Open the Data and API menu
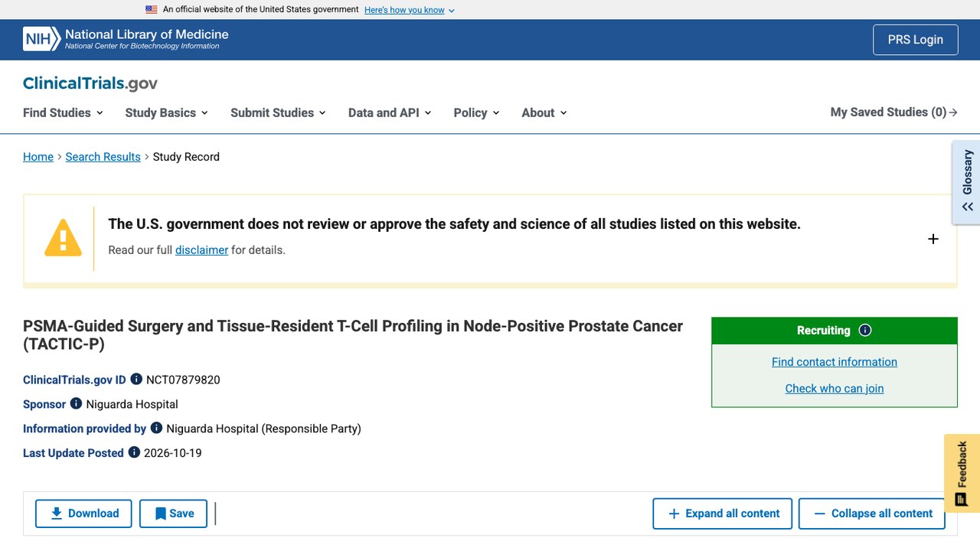 pyautogui.click(x=390, y=112)
